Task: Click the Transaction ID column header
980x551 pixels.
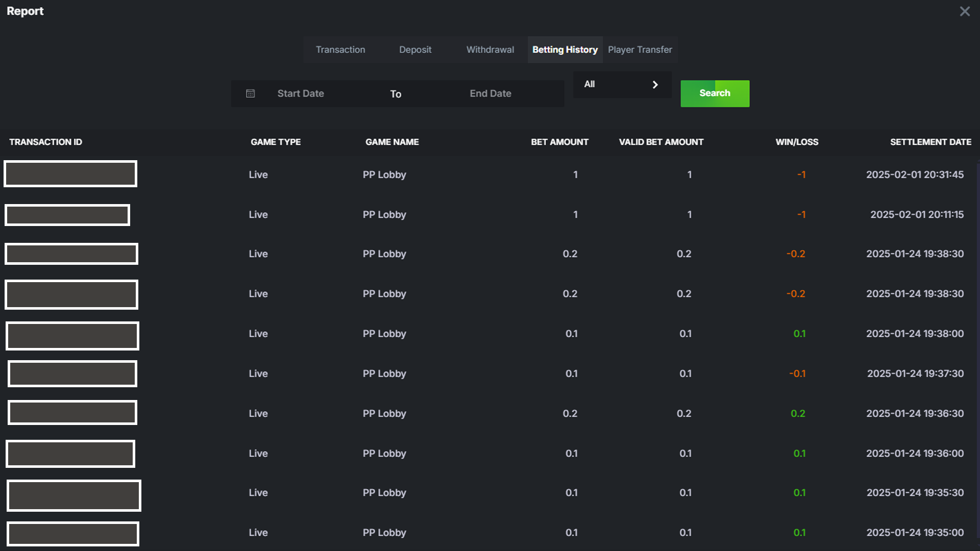Action: tap(45, 142)
